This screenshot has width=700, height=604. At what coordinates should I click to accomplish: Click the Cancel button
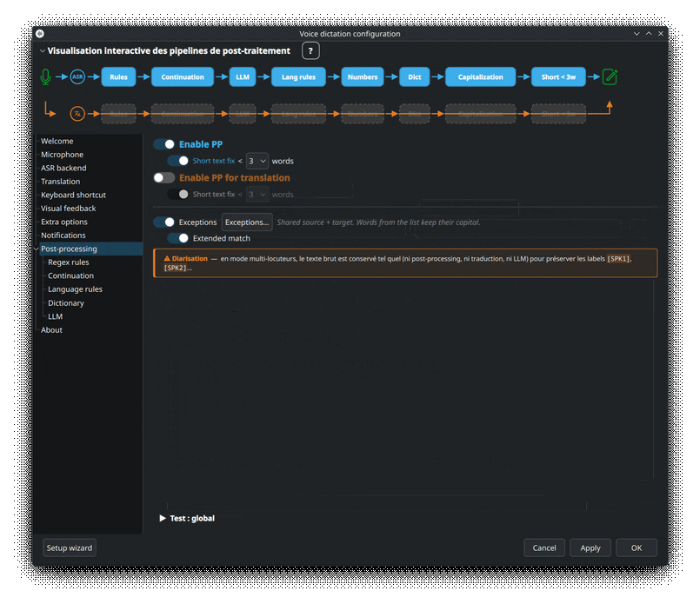coord(544,548)
